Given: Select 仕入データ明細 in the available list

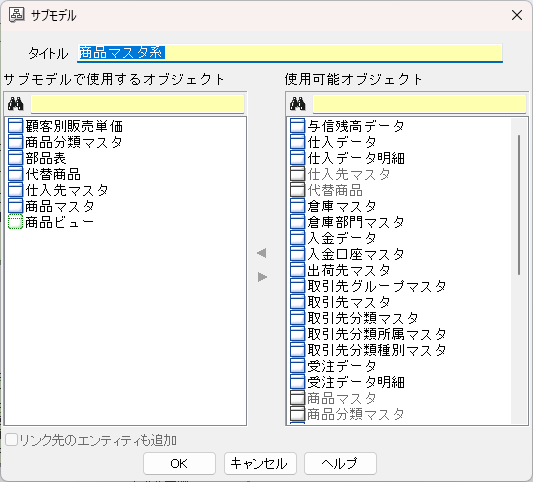Looking at the screenshot, I should click(356, 158).
